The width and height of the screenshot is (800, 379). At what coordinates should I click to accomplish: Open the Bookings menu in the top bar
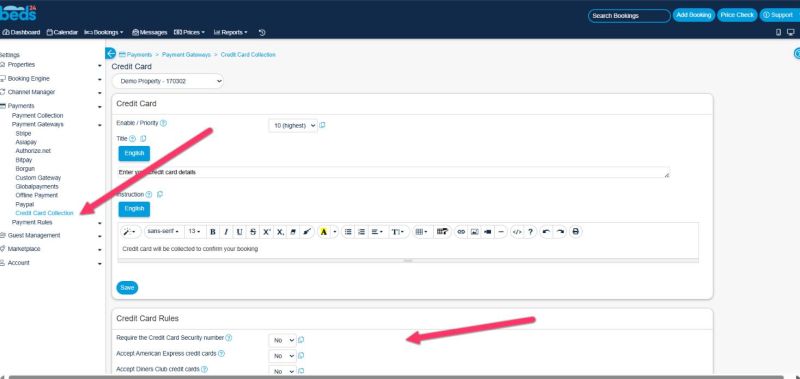[x=104, y=32]
